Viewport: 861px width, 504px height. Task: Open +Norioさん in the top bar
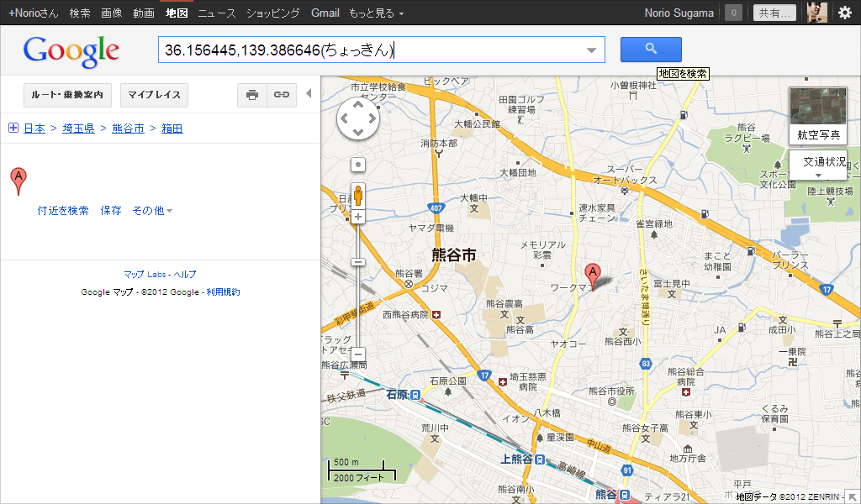[x=34, y=13]
